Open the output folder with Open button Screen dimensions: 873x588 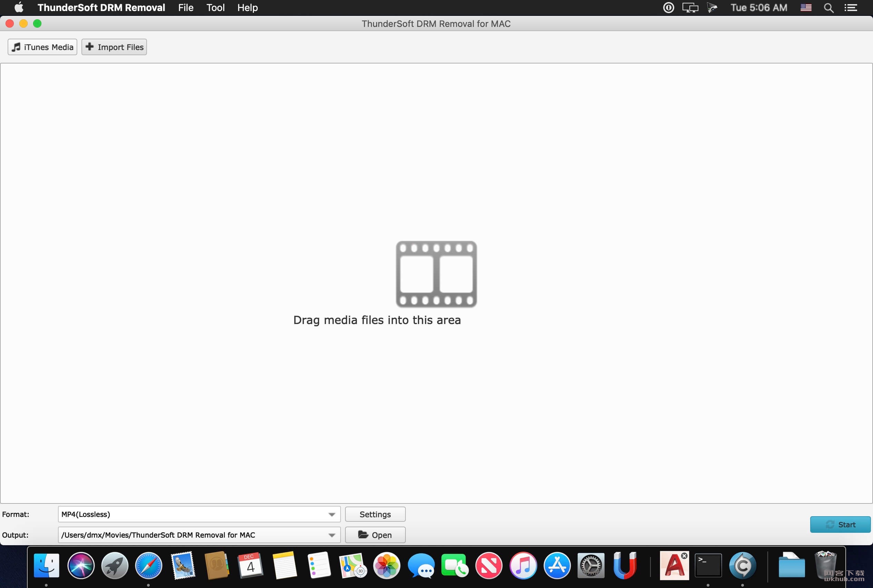(375, 535)
